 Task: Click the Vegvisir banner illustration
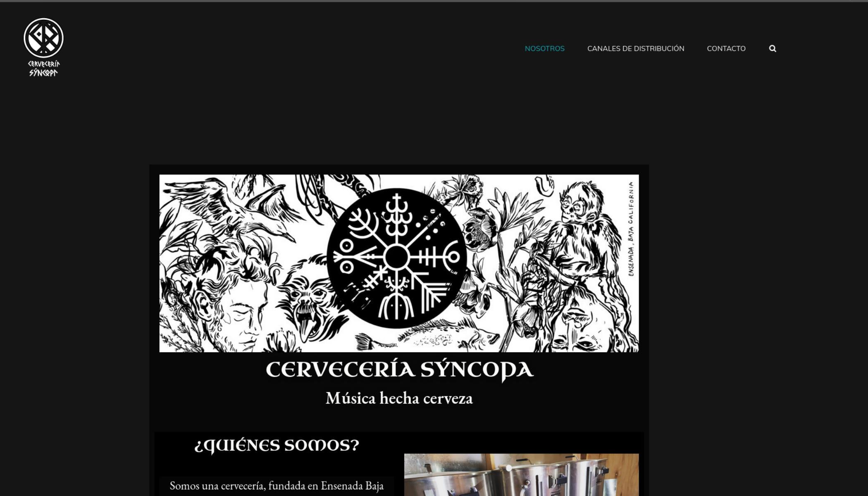pyautogui.click(x=399, y=263)
